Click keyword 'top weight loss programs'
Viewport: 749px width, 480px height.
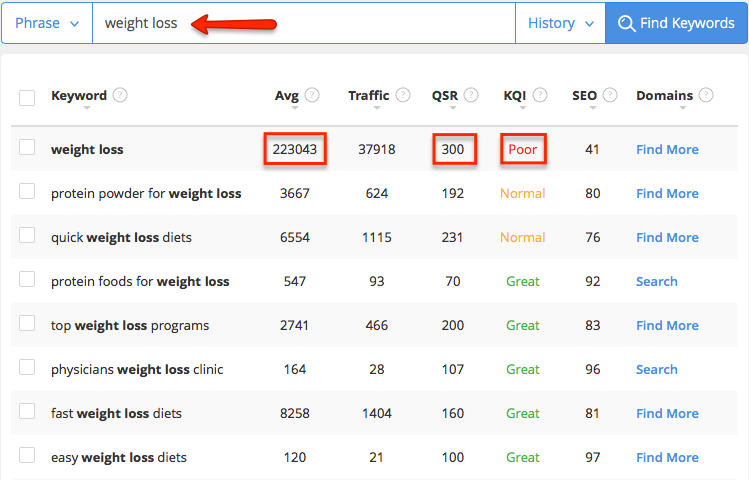click(x=130, y=325)
